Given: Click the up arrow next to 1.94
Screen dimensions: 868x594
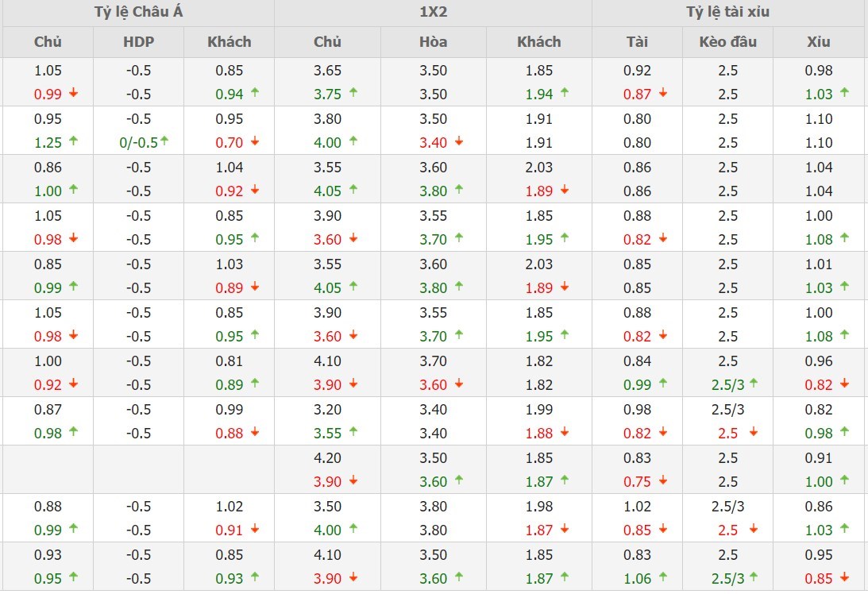Looking at the screenshot, I should coord(565,93).
